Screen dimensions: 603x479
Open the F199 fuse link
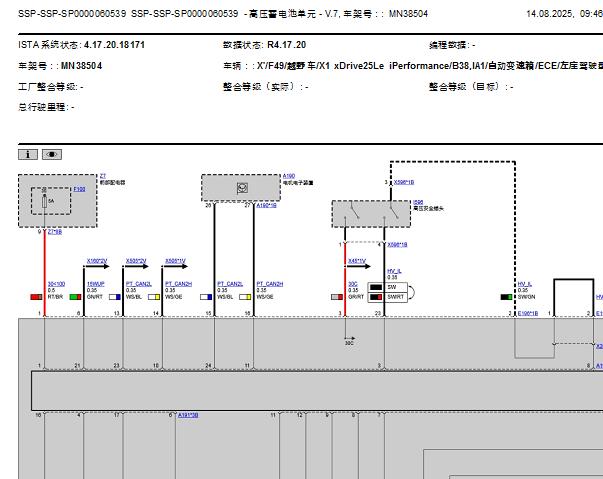pos(79,189)
